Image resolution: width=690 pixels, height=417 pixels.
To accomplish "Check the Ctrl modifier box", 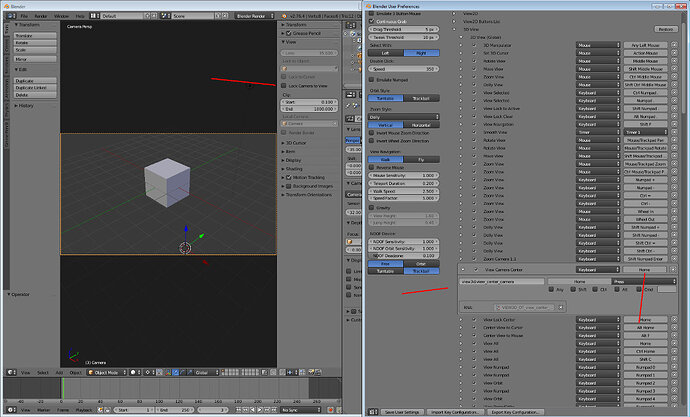I will (x=595, y=289).
